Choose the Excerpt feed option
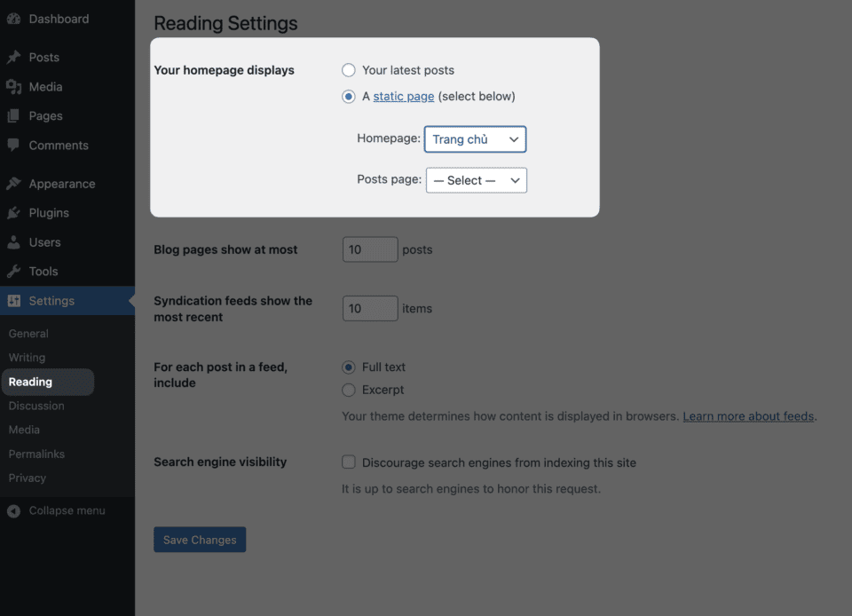The width and height of the screenshot is (852, 616). [348, 390]
